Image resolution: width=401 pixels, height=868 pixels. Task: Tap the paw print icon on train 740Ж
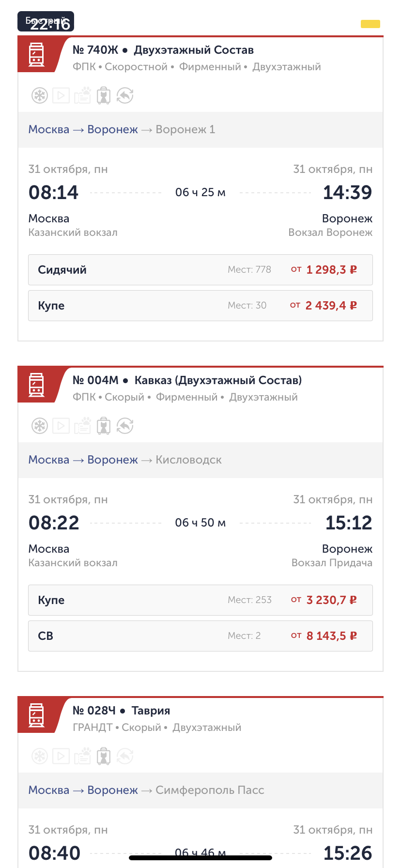[x=82, y=95]
